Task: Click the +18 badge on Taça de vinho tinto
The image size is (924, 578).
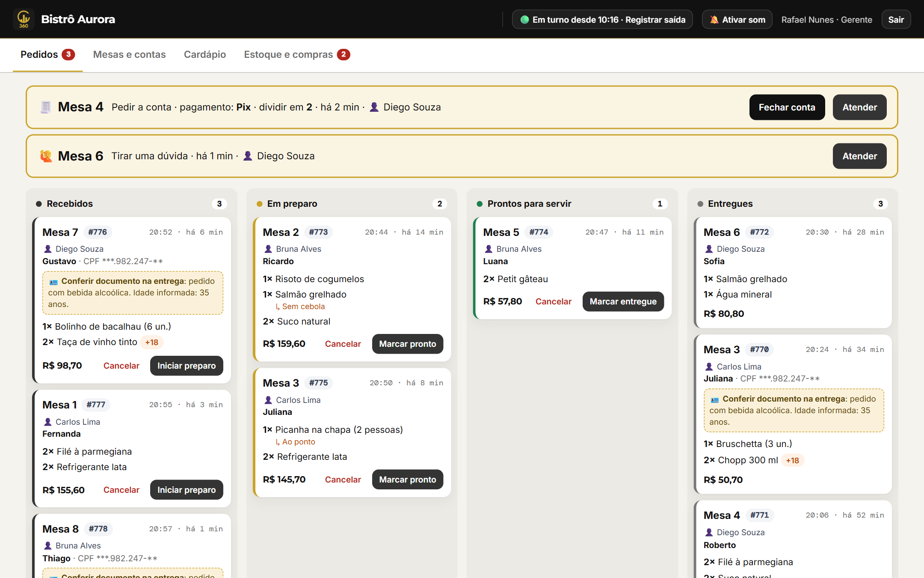Action: (x=151, y=342)
